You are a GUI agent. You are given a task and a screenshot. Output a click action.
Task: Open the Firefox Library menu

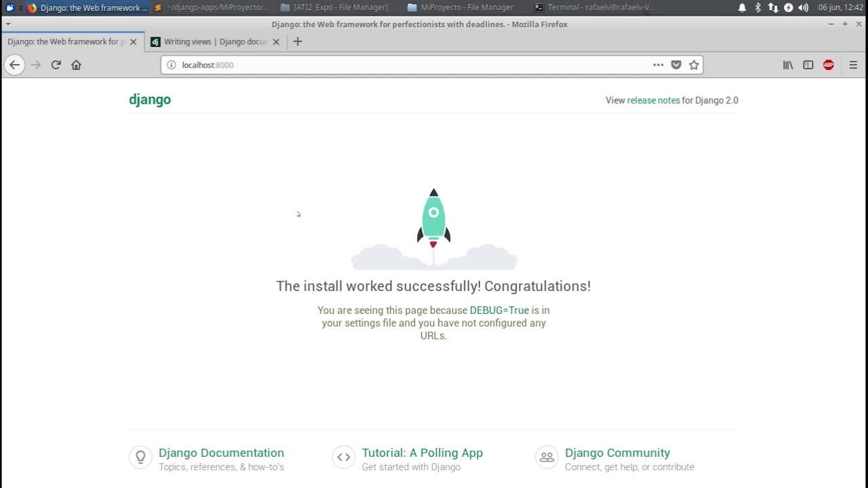[788, 65]
